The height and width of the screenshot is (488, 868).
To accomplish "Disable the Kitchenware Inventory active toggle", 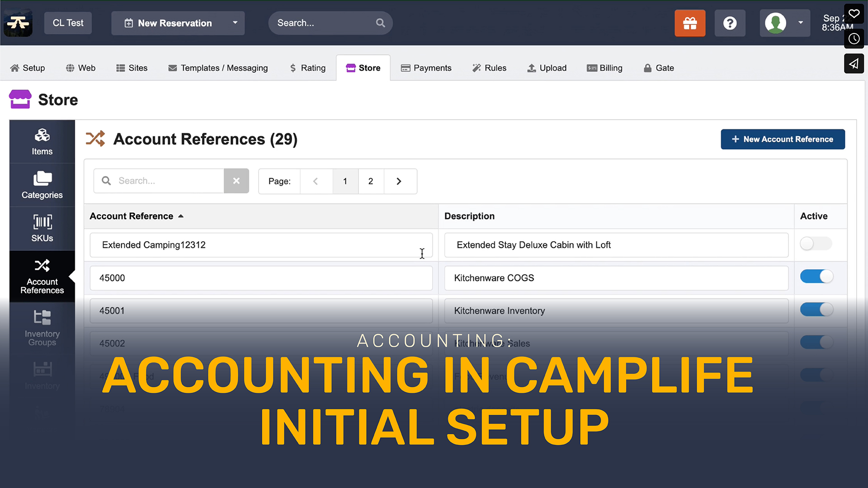I will (816, 310).
